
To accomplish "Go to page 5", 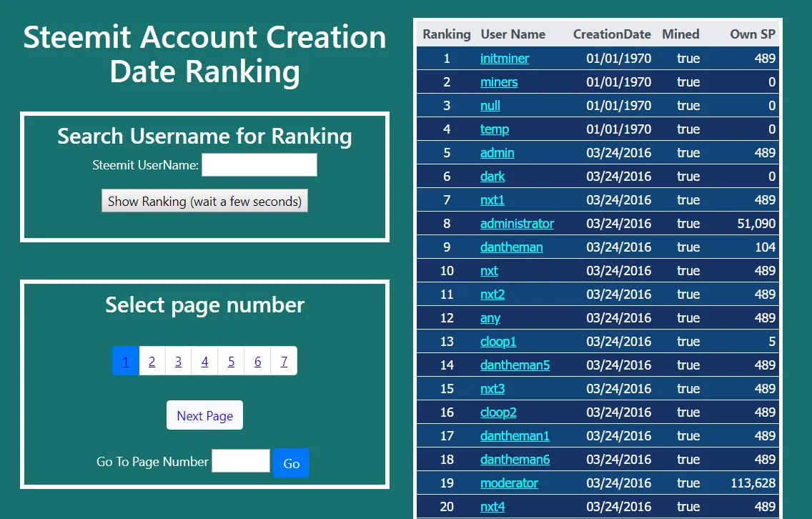I will coord(231,361).
